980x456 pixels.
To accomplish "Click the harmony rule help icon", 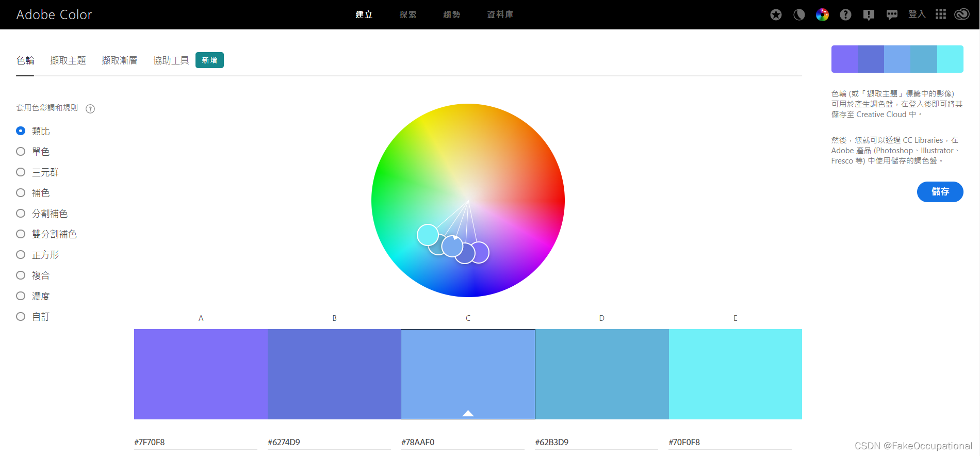I will [x=90, y=109].
